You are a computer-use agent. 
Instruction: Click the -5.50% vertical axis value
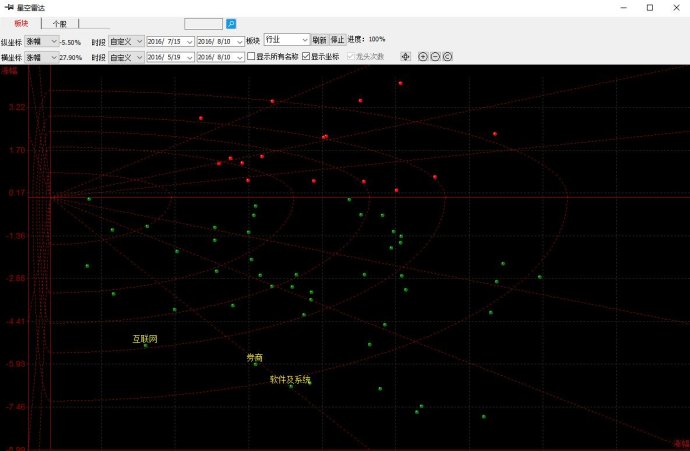click(x=70, y=42)
